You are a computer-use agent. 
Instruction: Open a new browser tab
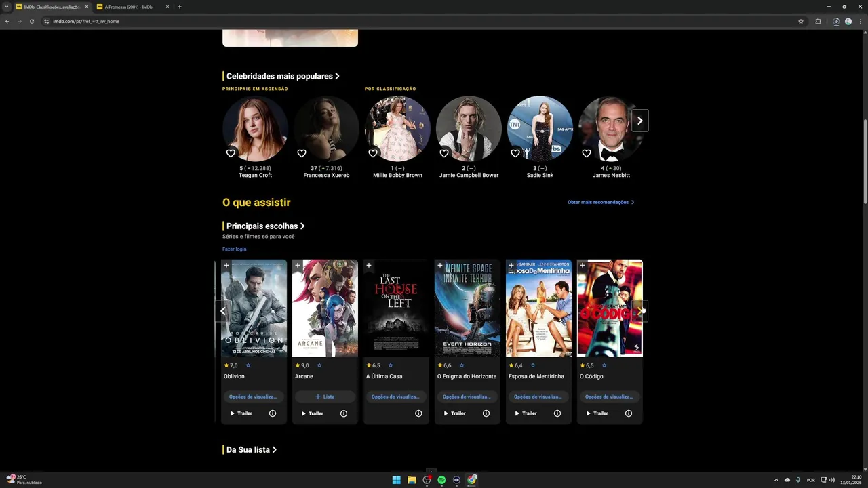(x=180, y=7)
